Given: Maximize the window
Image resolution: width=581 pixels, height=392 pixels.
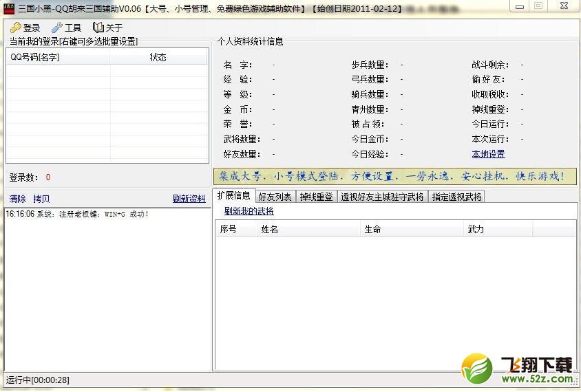Looking at the screenshot, I should point(538,6).
